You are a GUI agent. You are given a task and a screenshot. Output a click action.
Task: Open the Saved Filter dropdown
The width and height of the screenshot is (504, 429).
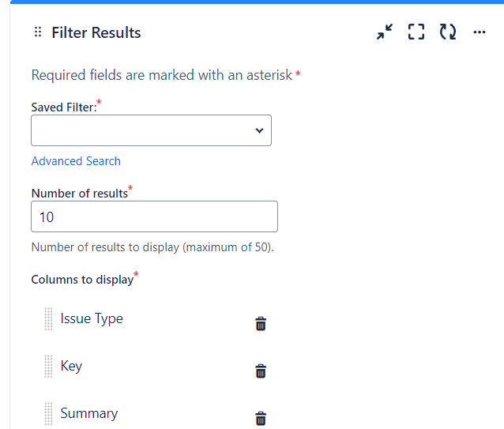point(151,130)
